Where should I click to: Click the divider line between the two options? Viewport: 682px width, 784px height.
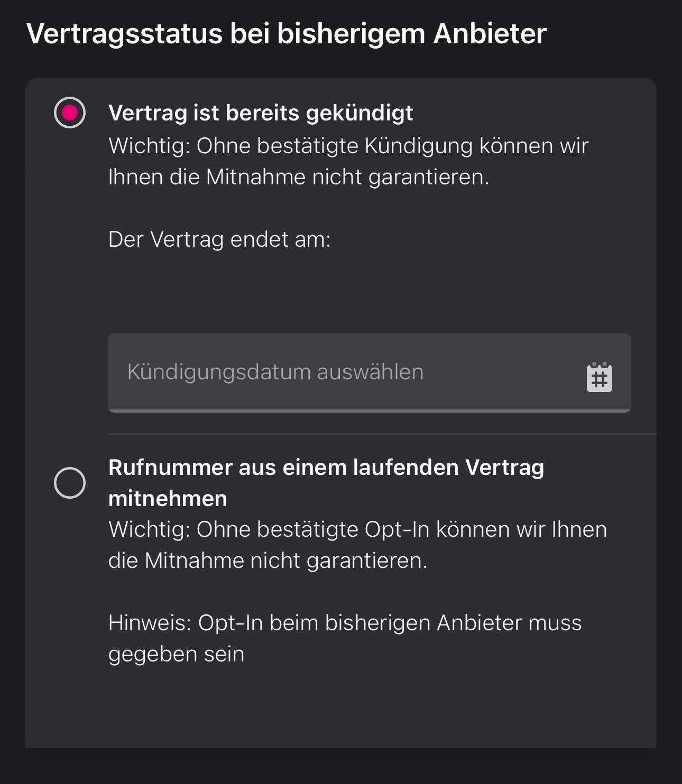(x=382, y=434)
